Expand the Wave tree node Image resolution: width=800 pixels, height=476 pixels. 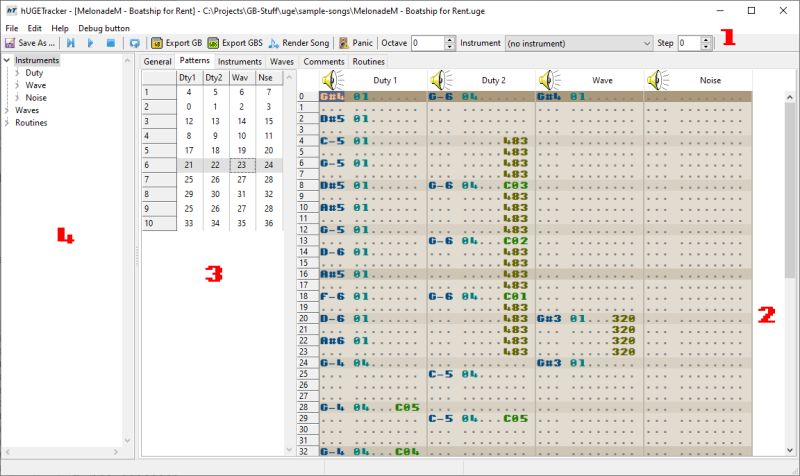[17, 85]
